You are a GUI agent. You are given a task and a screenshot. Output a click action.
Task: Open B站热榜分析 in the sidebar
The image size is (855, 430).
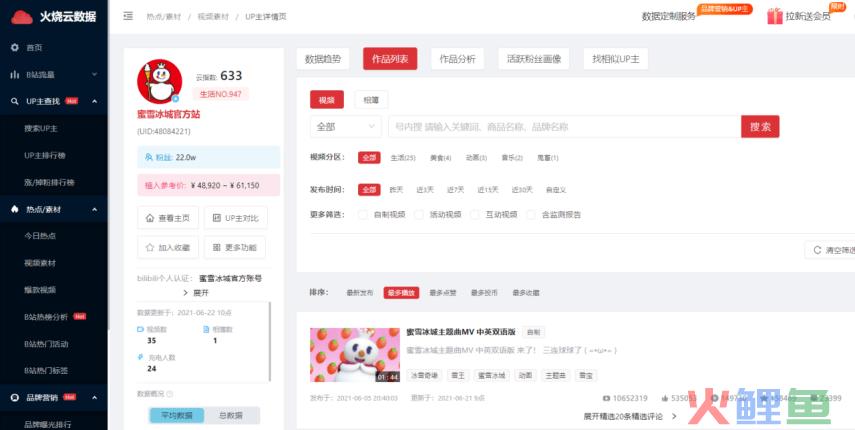click(46, 317)
